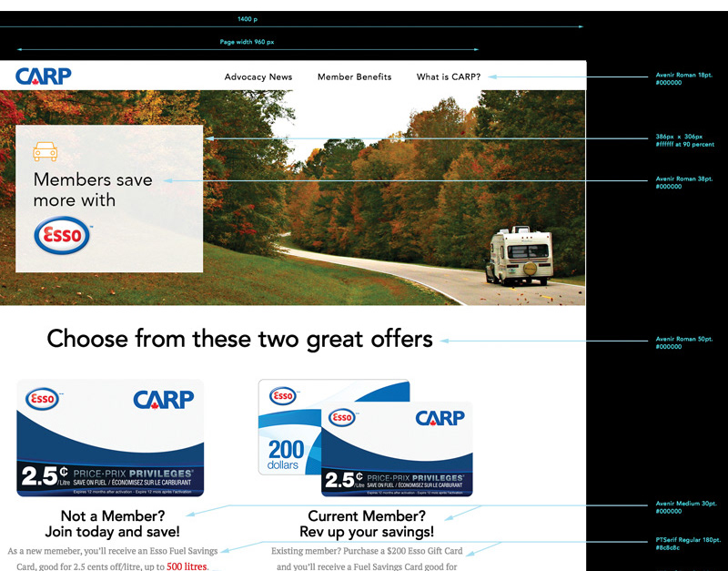The width and height of the screenshot is (728, 571).
Task: Click the 'PTSerif Regular' spec note
Action: tap(688, 544)
